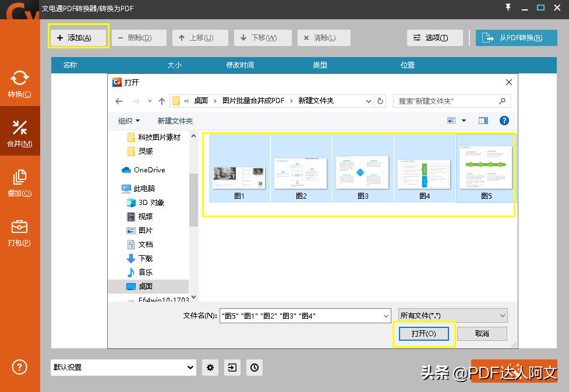Click the 删除(D) delete button

tap(139, 38)
